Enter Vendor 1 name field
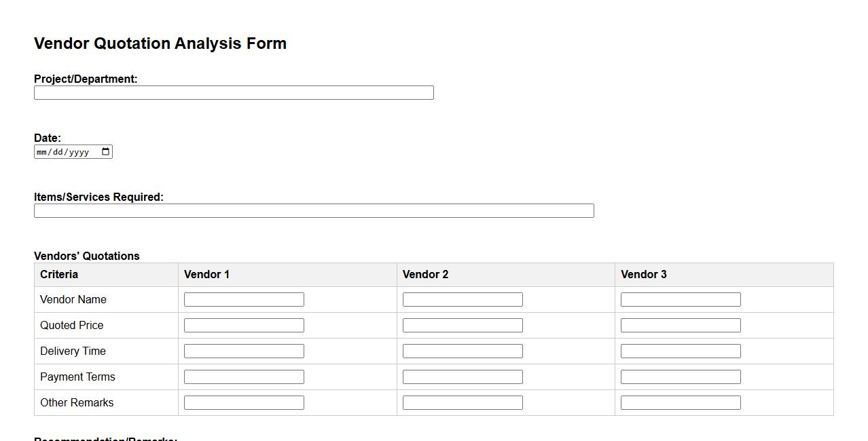The image size is (868, 441). (244, 300)
